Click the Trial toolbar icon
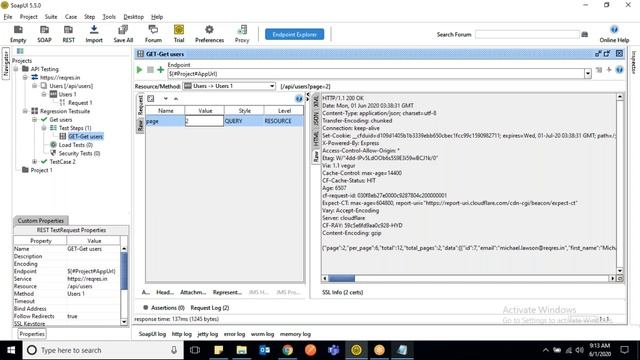The image size is (640, 360). tap(179, 29)
